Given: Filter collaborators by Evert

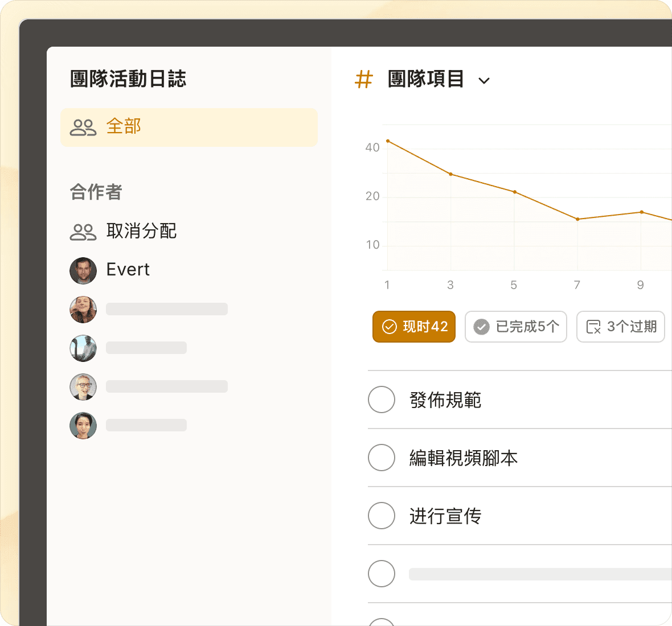Looking at the screenshot, I should click(x=128, y=270).
